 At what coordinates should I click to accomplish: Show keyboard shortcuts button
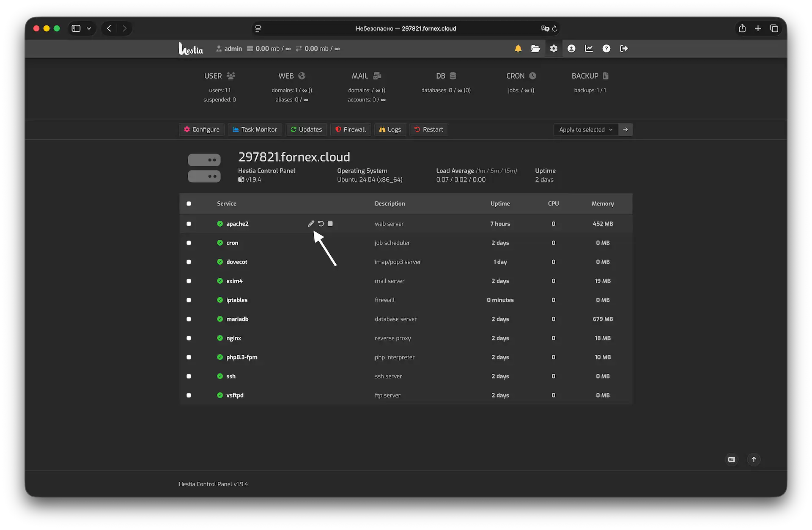tap(732, 459)
